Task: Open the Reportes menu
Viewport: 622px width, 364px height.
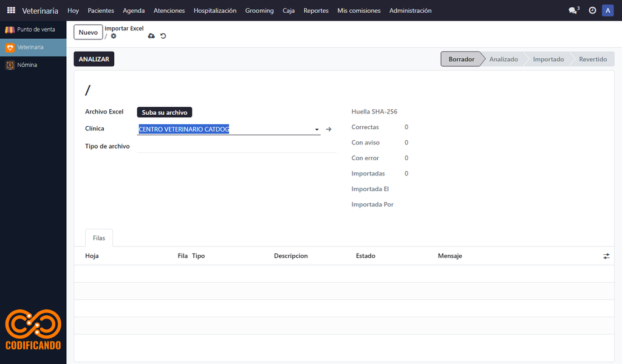Action: coord(316,10)
